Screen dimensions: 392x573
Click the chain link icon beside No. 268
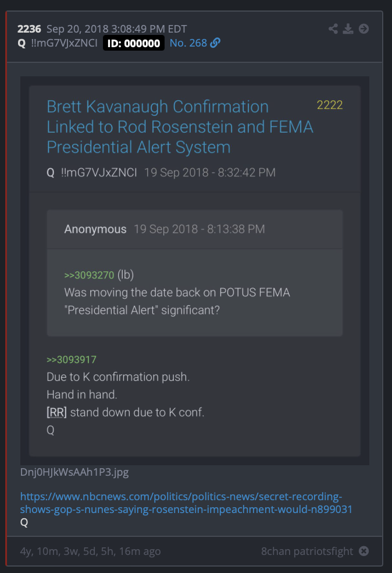tap(215, 43)
